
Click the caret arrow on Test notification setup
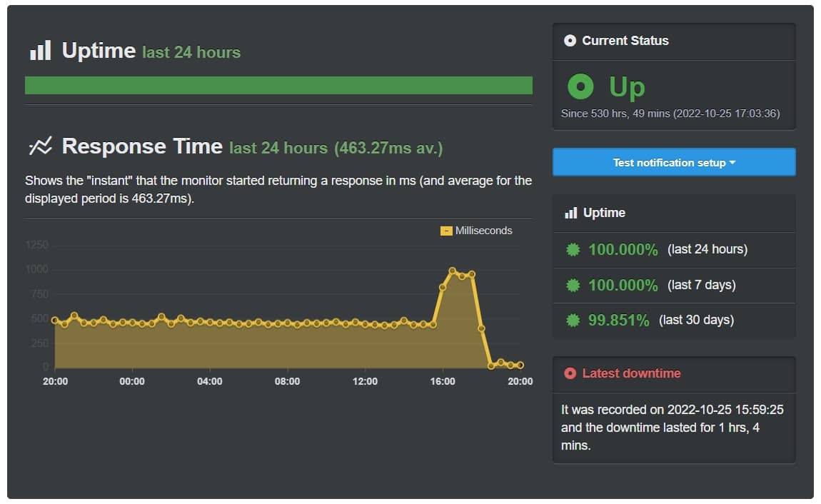tap(732, 163)
